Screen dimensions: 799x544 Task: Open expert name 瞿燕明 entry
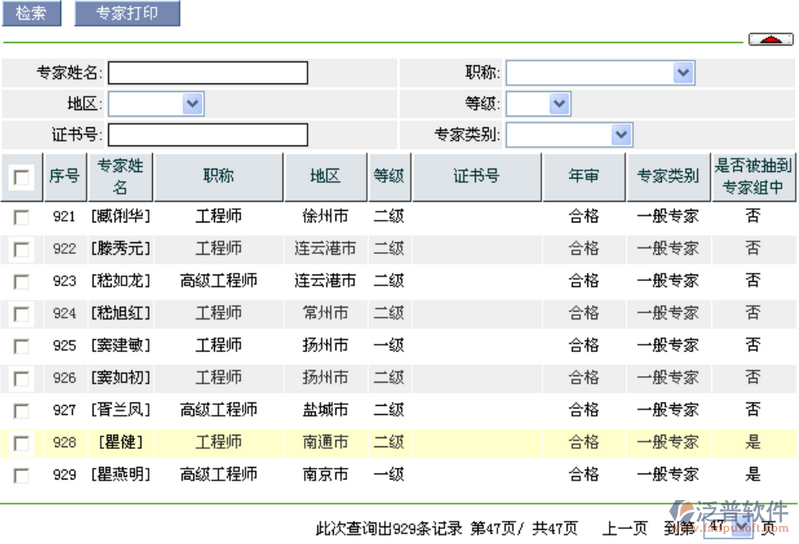pyautogui.click(x=120, y=474)
